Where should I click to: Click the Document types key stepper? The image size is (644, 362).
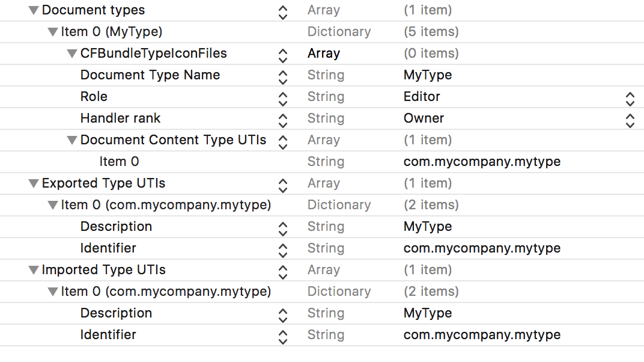pos(283,11)
